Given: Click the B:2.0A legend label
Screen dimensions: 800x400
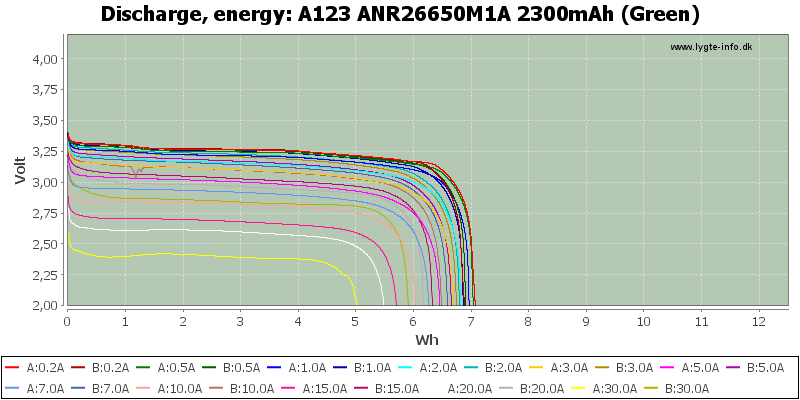Looking at the screenshot, I should click(x=504, y=367).
